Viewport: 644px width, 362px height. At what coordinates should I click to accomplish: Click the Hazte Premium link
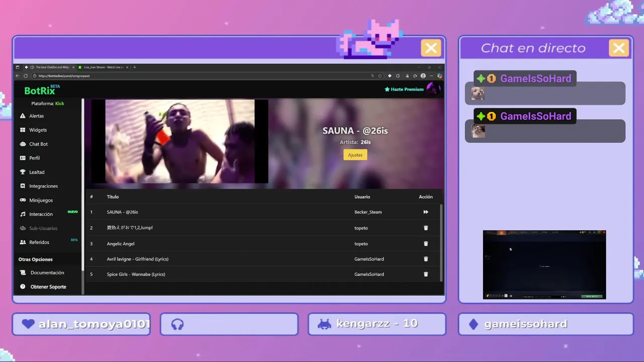point(404,89)
